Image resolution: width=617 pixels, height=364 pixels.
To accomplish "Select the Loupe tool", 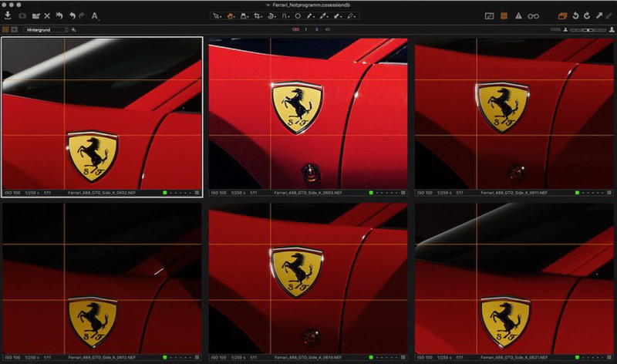I will pyautogui.click(x=243, y=16).
